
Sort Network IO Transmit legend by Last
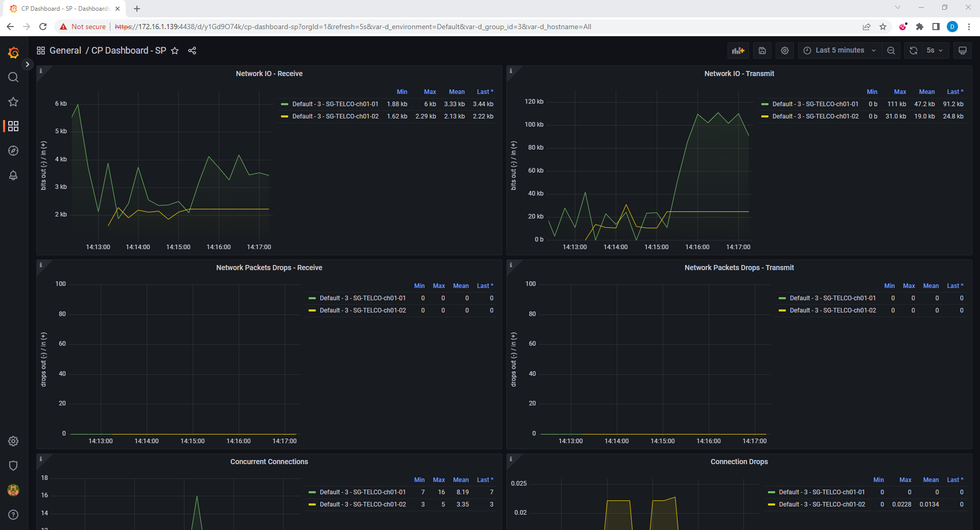click(x=955, y=92)
